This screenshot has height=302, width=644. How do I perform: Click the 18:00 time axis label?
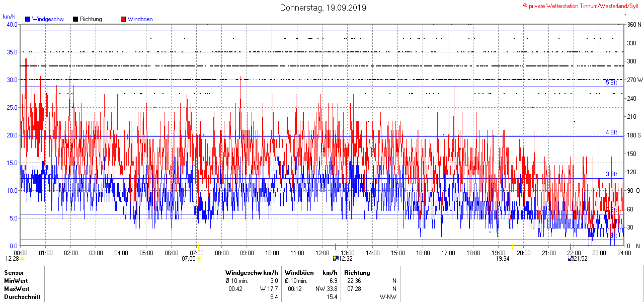pyautogui.click(x=473, y=253)
